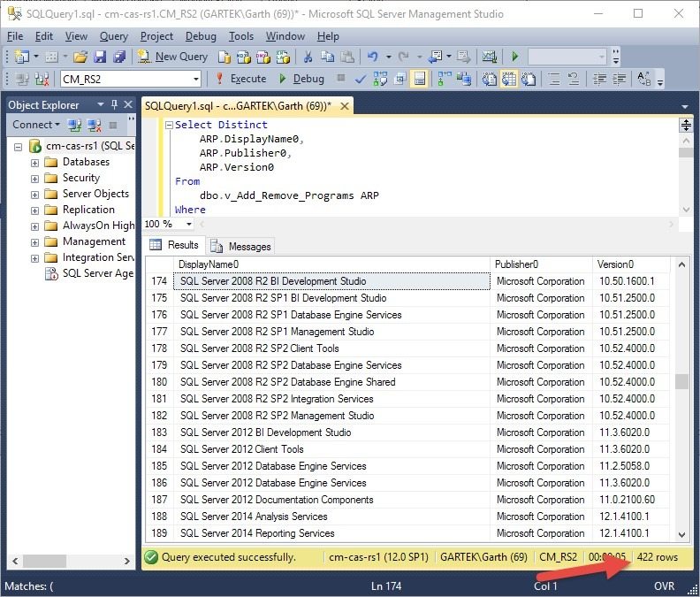Open the Query menu
The image size is (700, 597).
(x=113, y=36)
